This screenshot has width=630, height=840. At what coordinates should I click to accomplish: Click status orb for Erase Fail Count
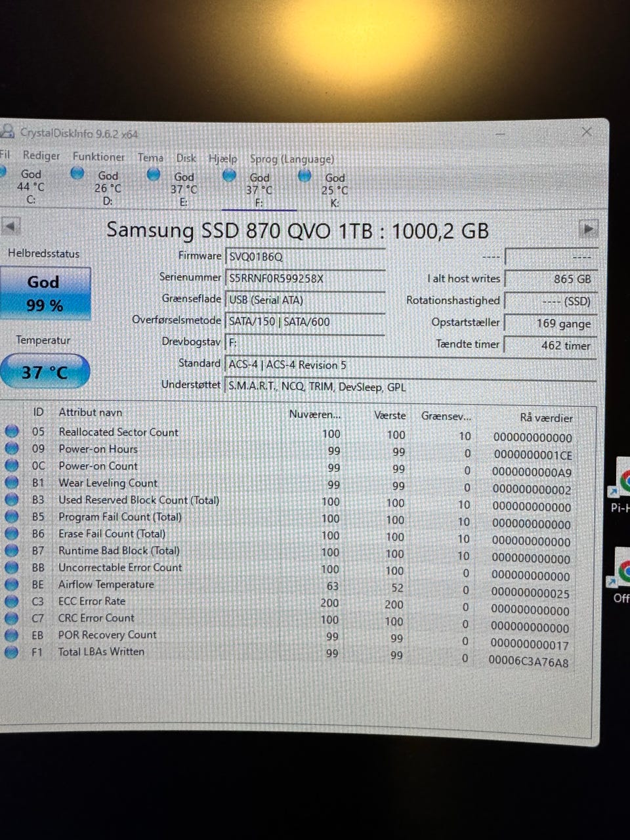(12, 534)
